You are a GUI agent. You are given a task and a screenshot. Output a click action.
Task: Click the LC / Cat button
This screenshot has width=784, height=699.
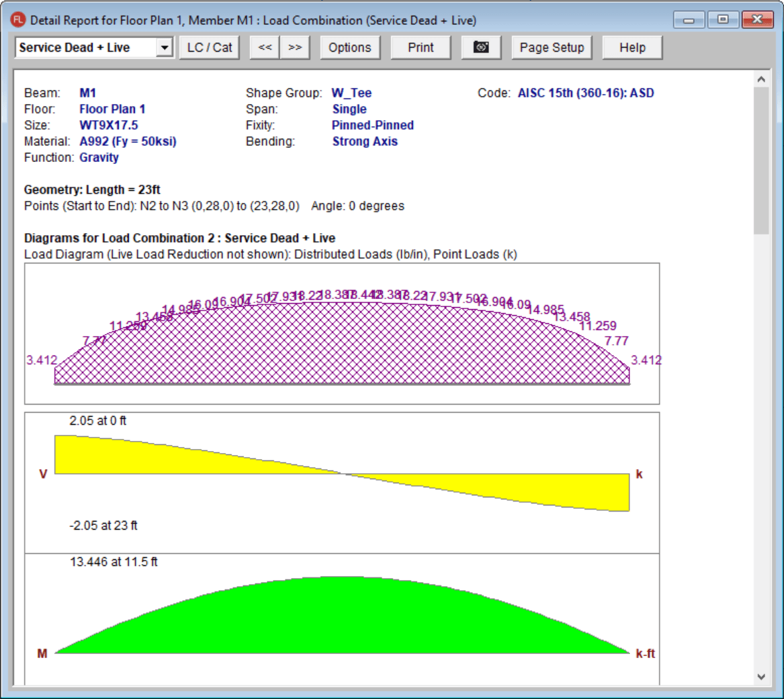[210, 48]
